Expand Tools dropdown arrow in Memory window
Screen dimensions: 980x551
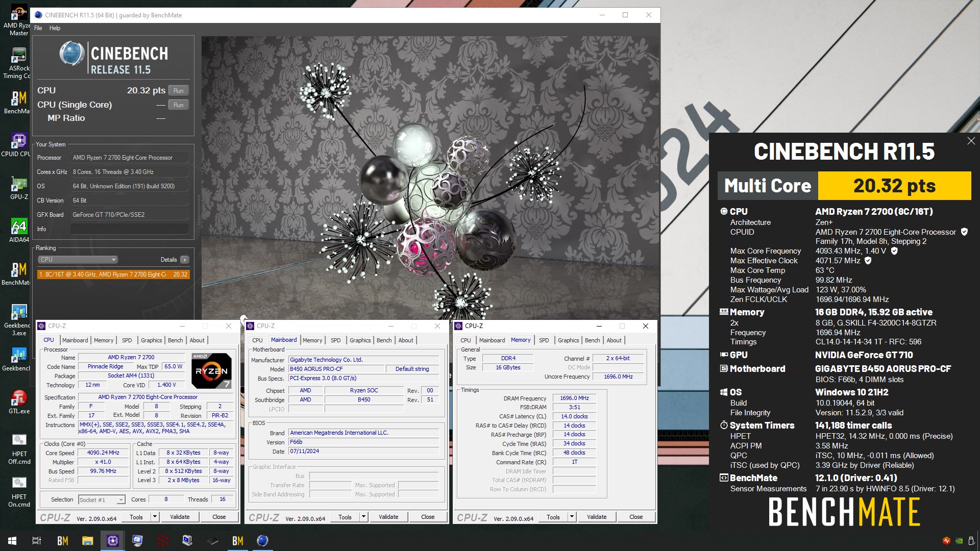572,517
